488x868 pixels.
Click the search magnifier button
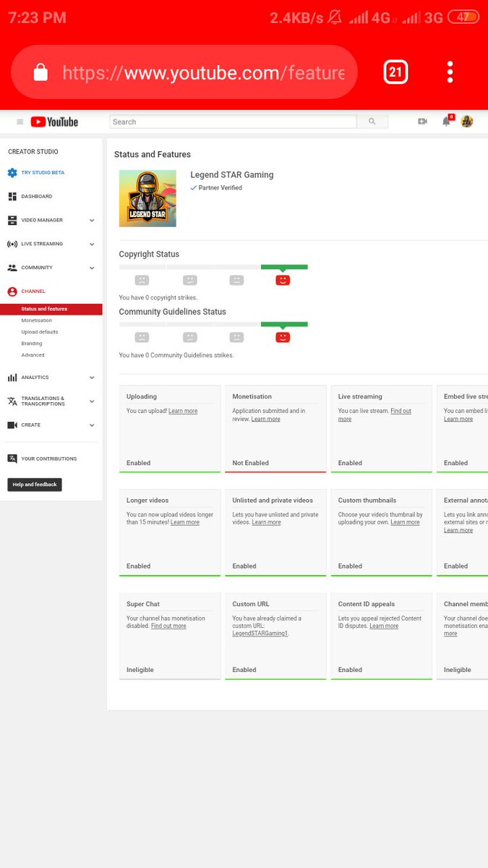point(372,122)
